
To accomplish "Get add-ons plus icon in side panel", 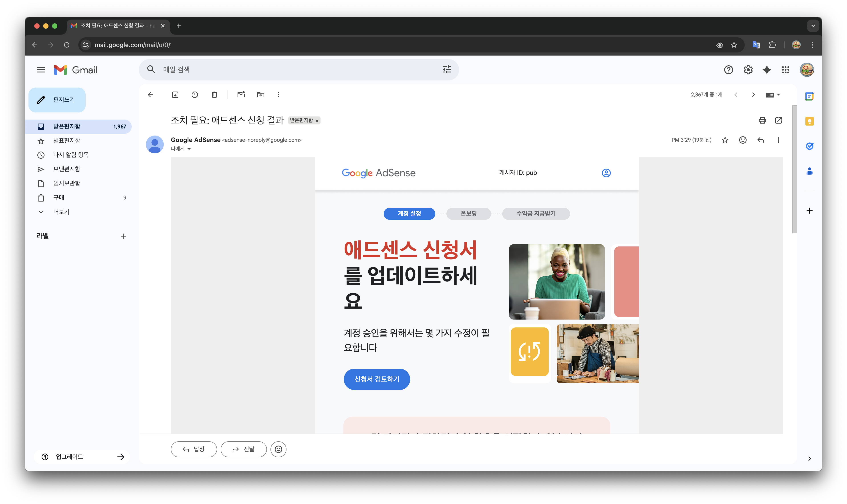I will coord(810,211).
